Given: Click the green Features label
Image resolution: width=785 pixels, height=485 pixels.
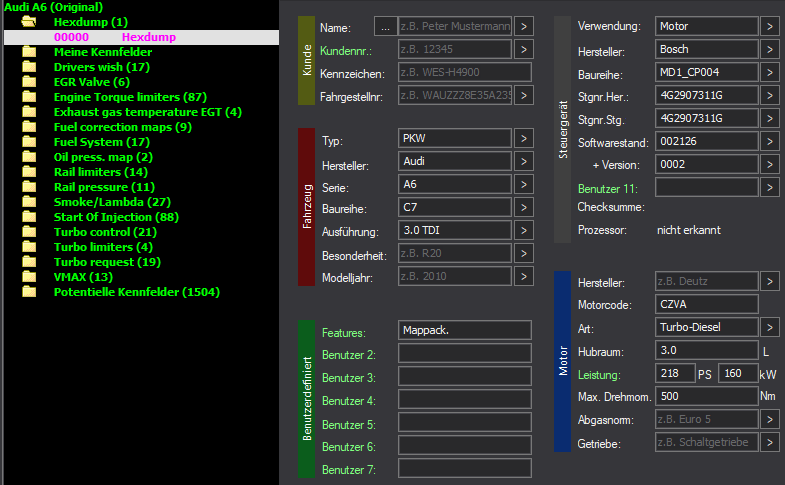Looking at the screenshot, I should coord(343,333).
